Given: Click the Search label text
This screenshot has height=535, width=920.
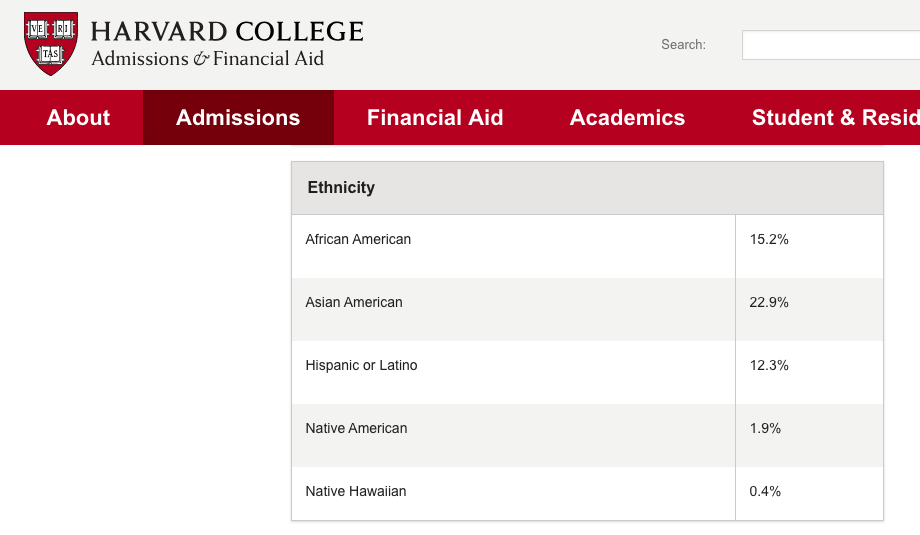Looking at the screenshot, I should click(683, 45).
